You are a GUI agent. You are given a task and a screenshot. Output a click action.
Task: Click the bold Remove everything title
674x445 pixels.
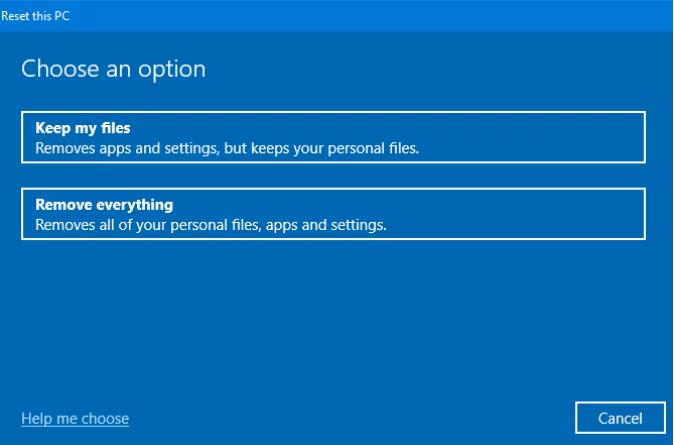click(x=104, y=205)
